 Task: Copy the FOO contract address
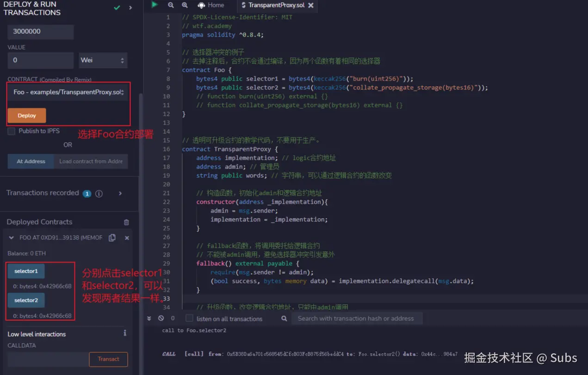pos(112,237)
